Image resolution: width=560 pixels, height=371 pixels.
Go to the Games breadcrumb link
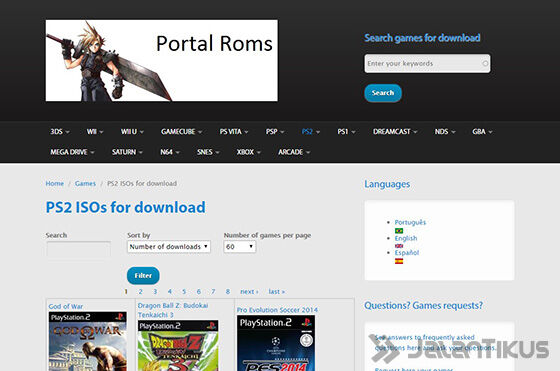pos(85,184)
